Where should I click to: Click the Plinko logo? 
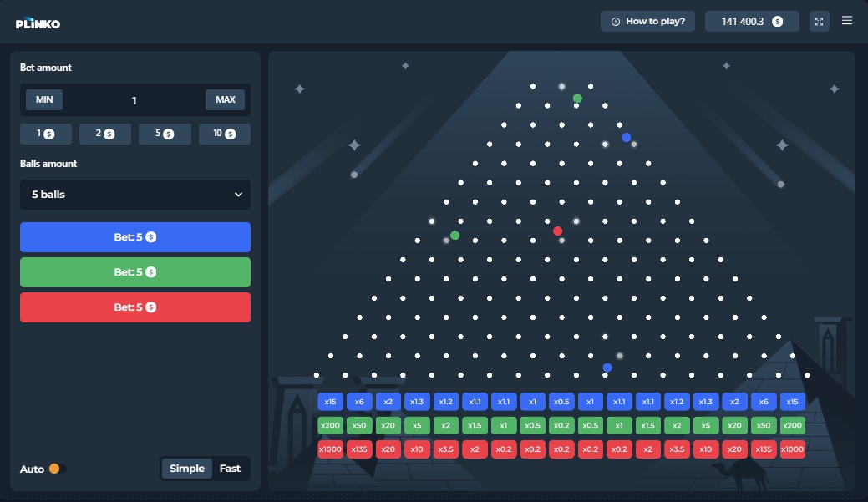[38, 23]
